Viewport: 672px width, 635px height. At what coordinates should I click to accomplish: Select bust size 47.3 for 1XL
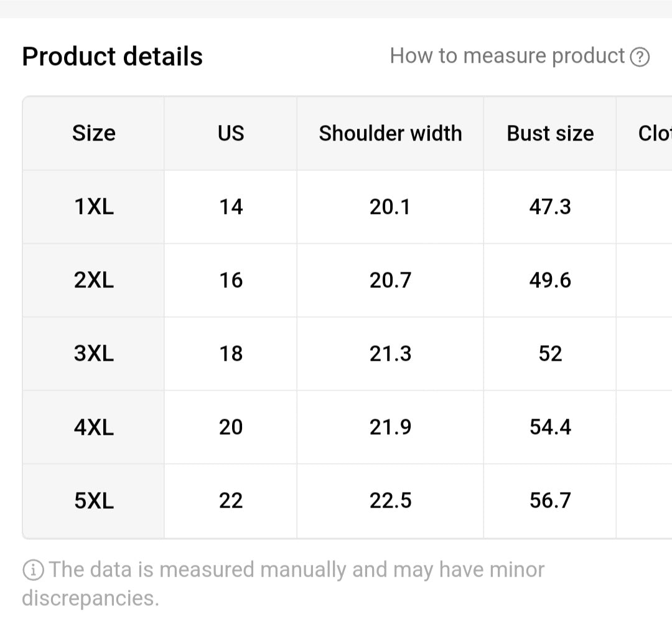coord(550,206)
